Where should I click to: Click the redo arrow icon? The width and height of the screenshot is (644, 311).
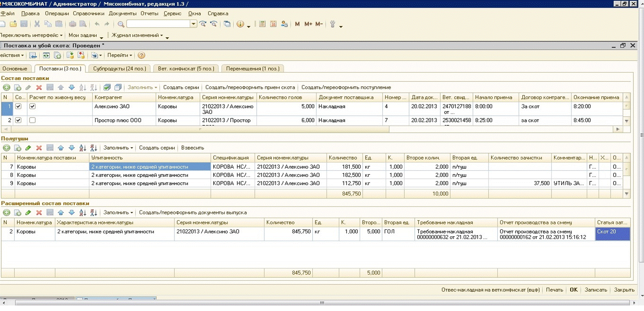(x=107, y=24)
